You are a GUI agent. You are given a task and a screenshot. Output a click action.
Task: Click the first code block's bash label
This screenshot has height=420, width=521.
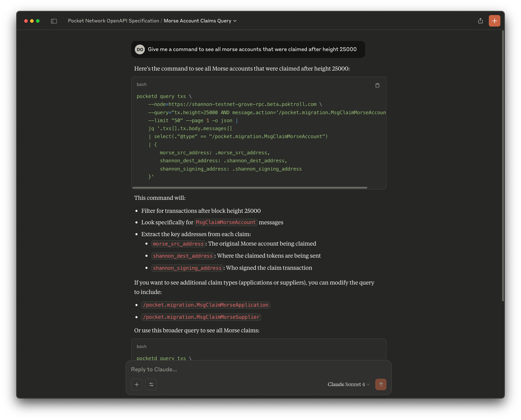(142, 84)
